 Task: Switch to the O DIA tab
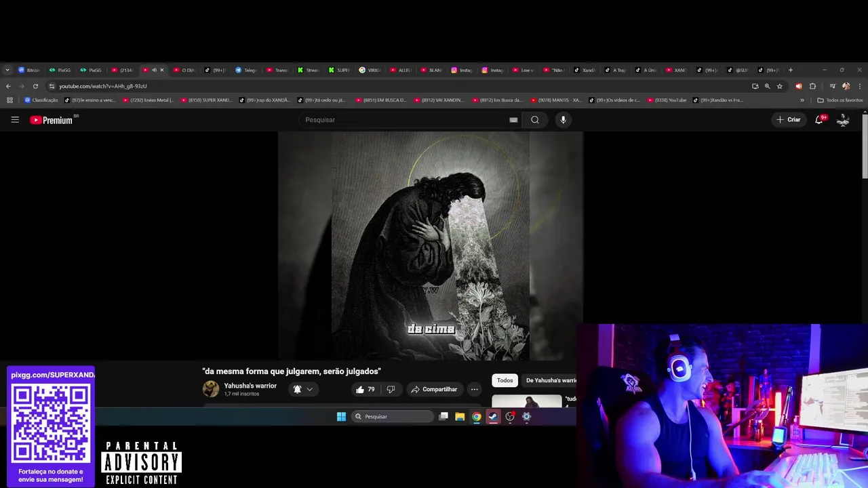184,70
